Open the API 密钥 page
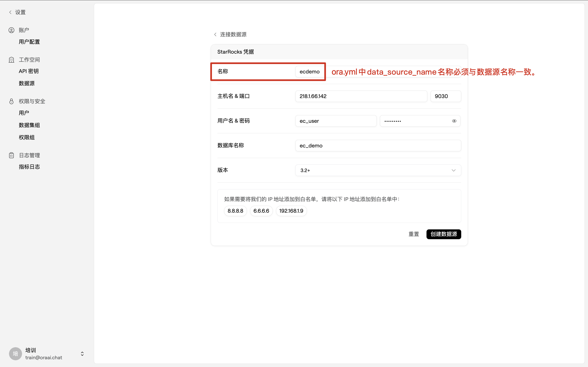The width and height of the screenshot is (588, 367). click(28, 71)
